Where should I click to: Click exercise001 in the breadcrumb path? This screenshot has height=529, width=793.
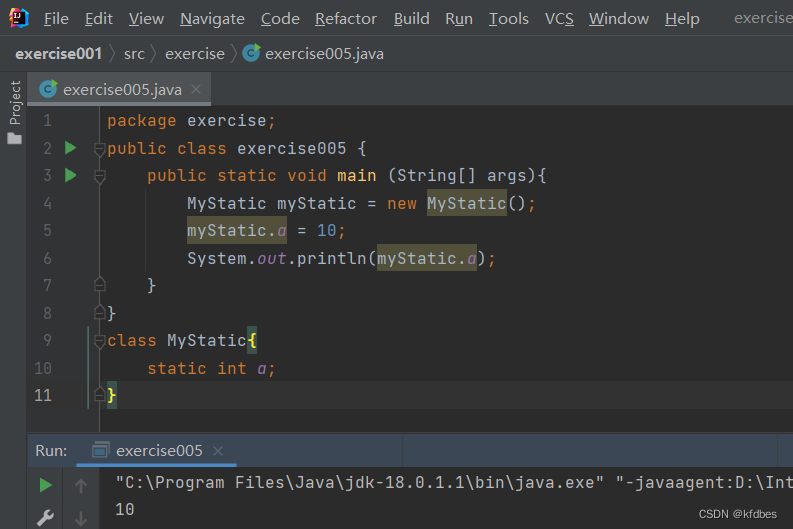point(58,53)
